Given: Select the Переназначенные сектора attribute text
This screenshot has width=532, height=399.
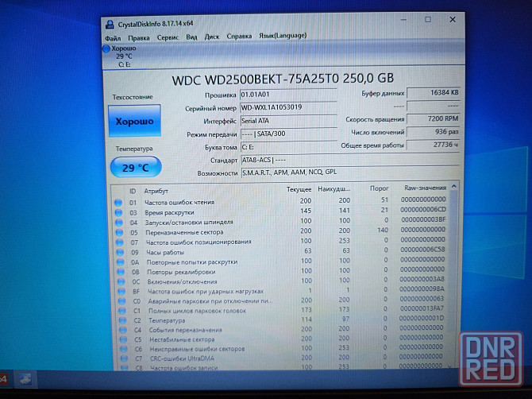Looking at the screenshot, I should tap(184, 233).
